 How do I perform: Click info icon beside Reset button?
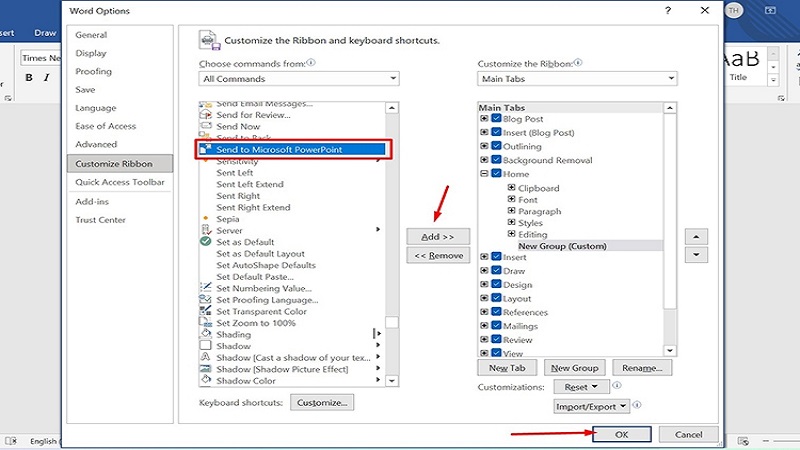click(x=616, y=385)
